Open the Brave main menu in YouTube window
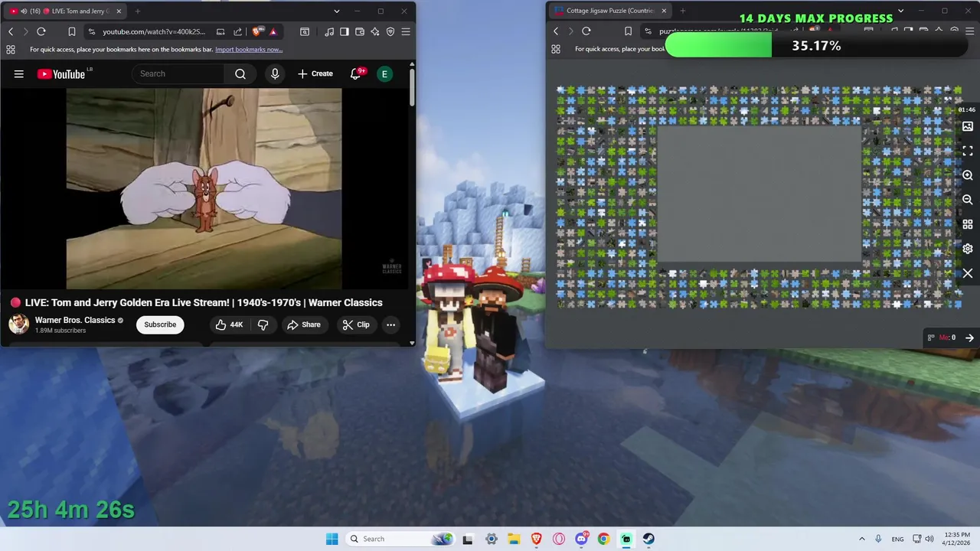Viewport: 980px width, 551px height. tap(406, 31)
